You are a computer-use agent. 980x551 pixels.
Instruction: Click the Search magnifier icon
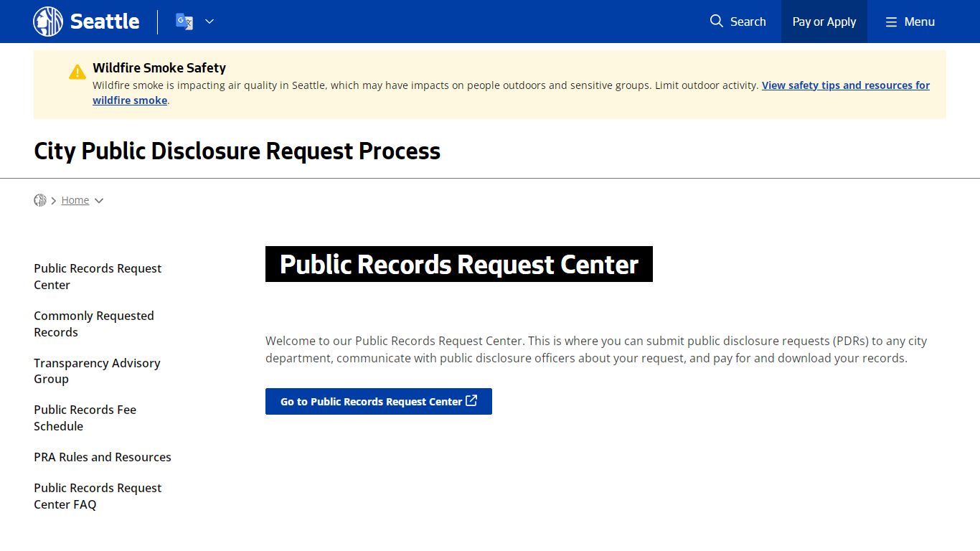pos(716,22)
